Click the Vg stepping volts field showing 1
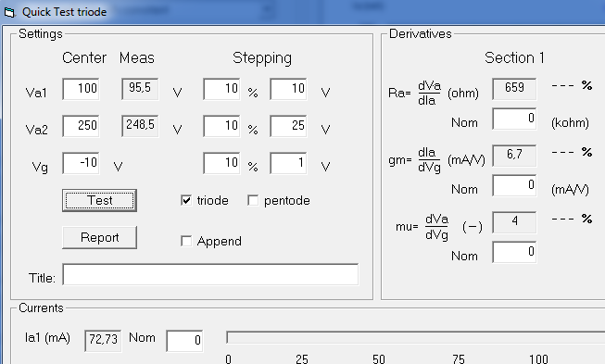The height and width of the screenshot is (364, 605). click(x=288, y=163)
